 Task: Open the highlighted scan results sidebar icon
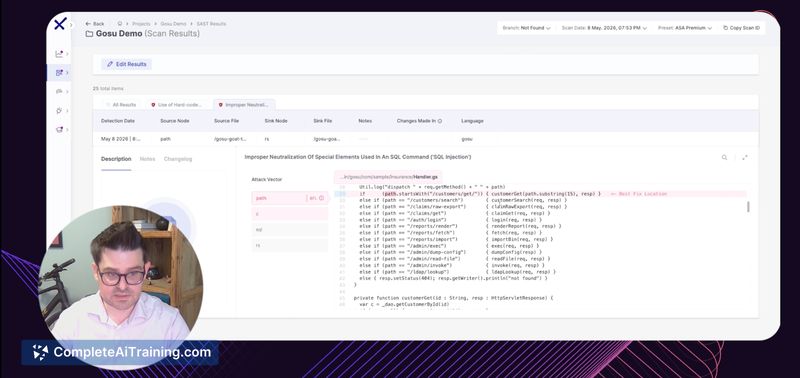click(x=59, y=72)
